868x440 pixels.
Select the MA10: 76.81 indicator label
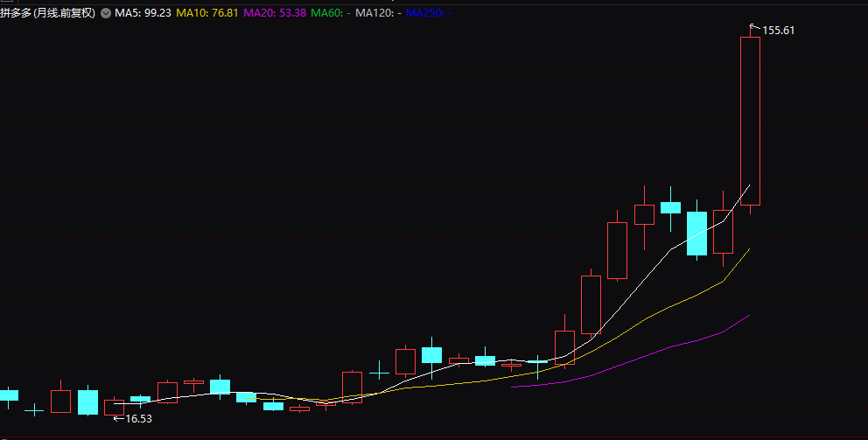click(207, 13)
